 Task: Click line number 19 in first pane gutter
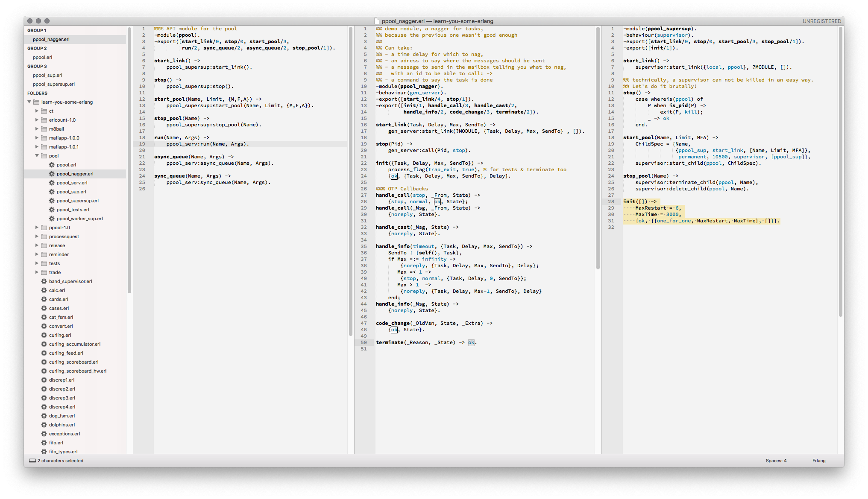coord(142,144)
